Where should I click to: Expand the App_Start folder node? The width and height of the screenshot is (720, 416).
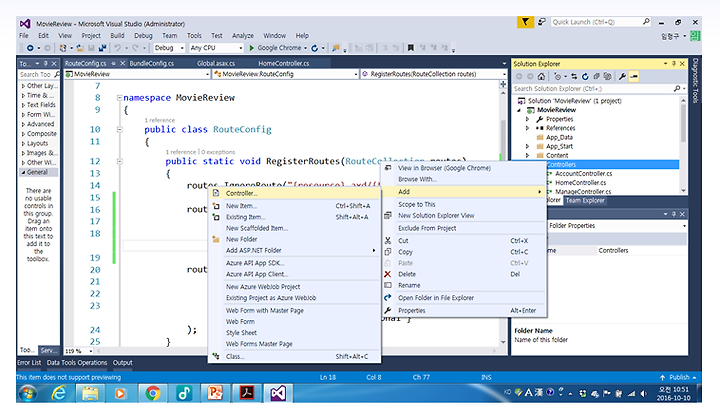click(527, 146)
